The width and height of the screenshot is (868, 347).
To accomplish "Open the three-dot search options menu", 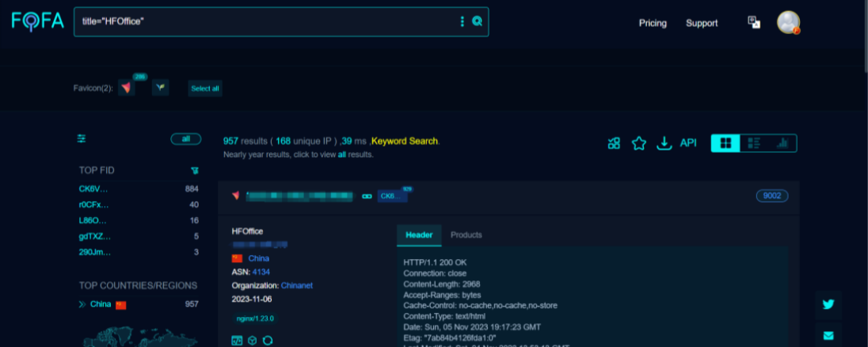I will click(463, 21).
